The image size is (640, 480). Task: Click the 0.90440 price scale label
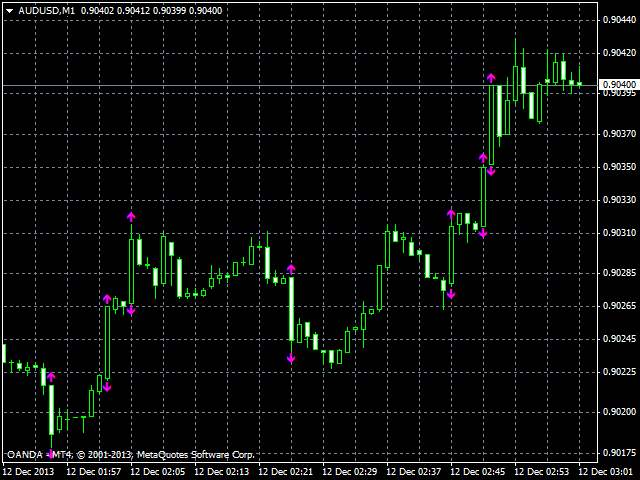(x=619, y=21)
